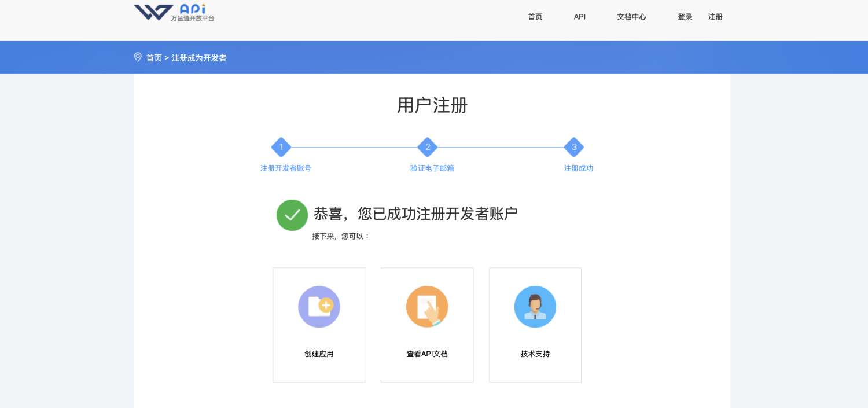This screenshot has height=408, width=868.
Task: Click the 万邑通 API platform logo
Action: (x=174, y=13)
